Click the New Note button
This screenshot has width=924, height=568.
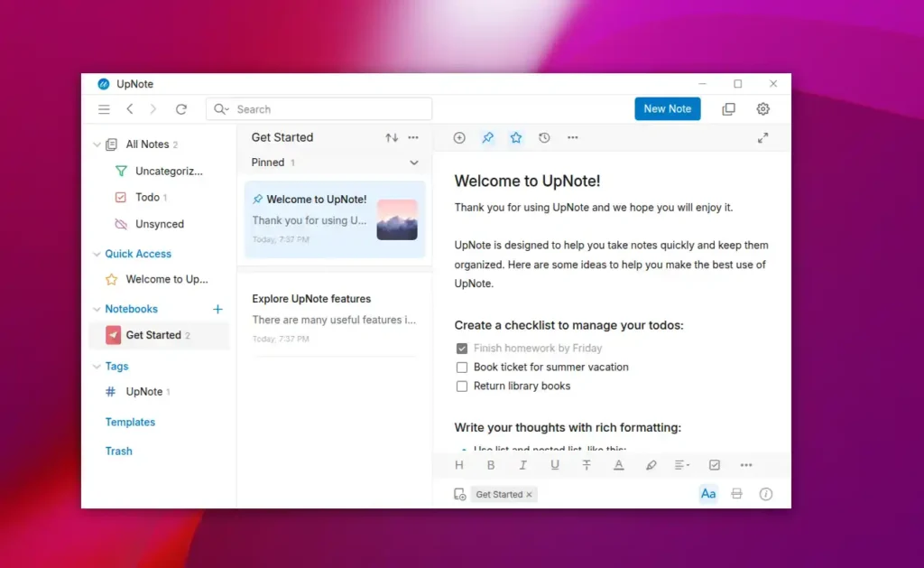667,108
